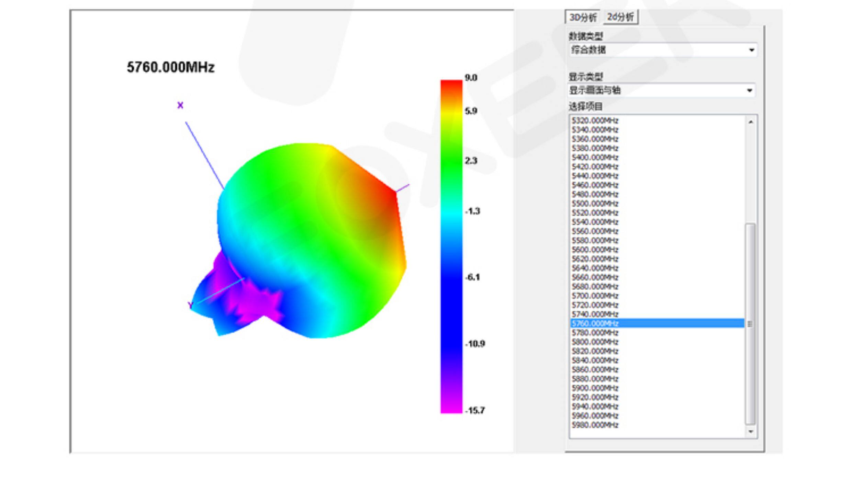Select the 5980.000MHz last entry

[x=595, y=425]
